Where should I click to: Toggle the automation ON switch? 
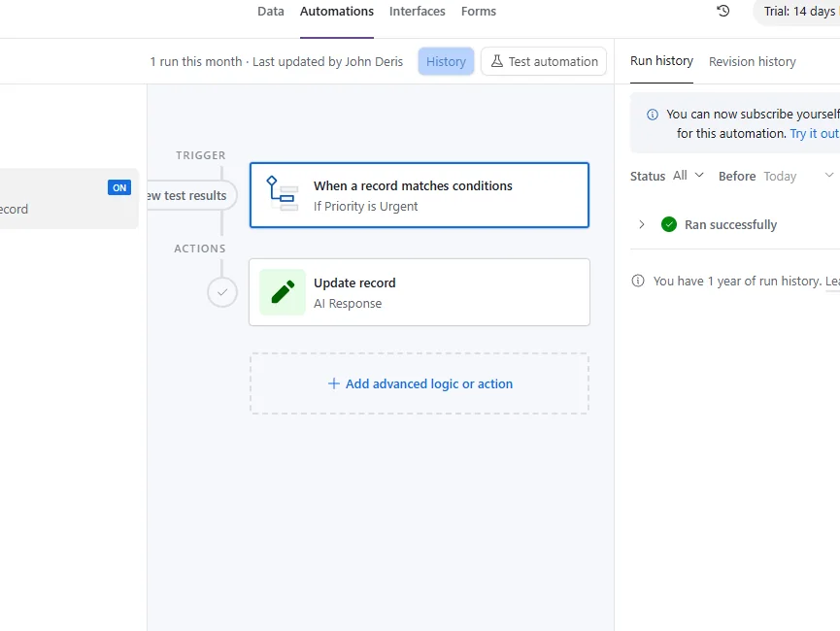coord(118,187)
